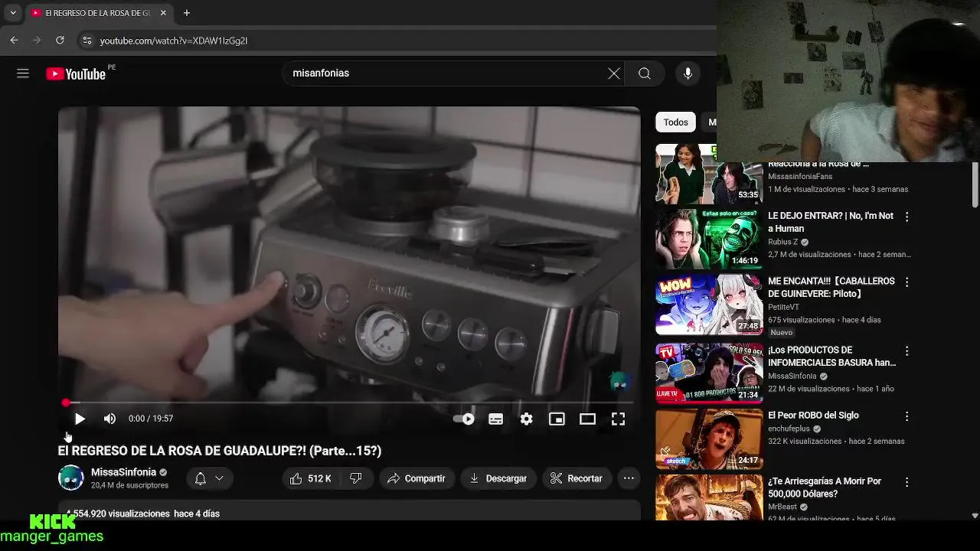Open options for 'El Peor ROBO del Siglo'
Image resolution: width=980 pixels, height=551 pixels.
point(906,416)
